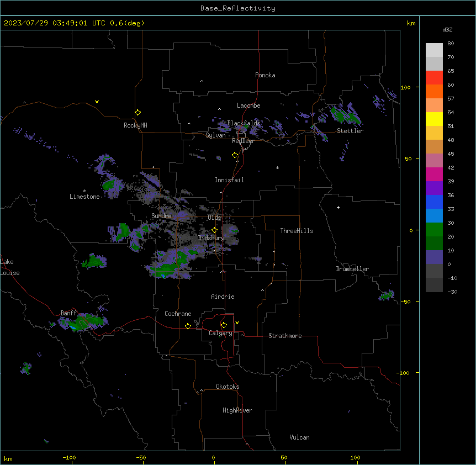Viewport: 476px width, 465px height.
Task: Click the Lacombe town label
Action: [248, 105]
